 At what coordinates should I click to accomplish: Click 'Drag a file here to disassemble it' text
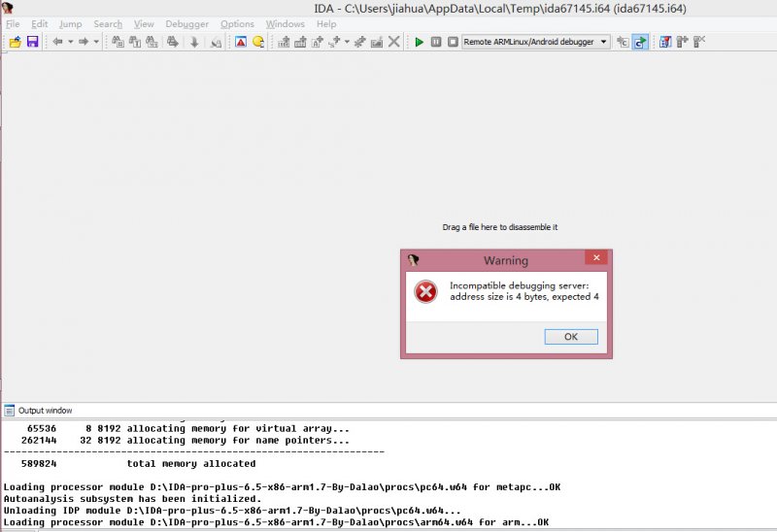(500, 227)
